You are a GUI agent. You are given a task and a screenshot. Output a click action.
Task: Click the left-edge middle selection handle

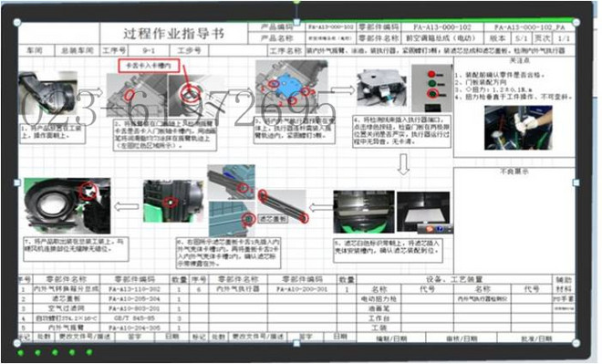click(17, 182)
